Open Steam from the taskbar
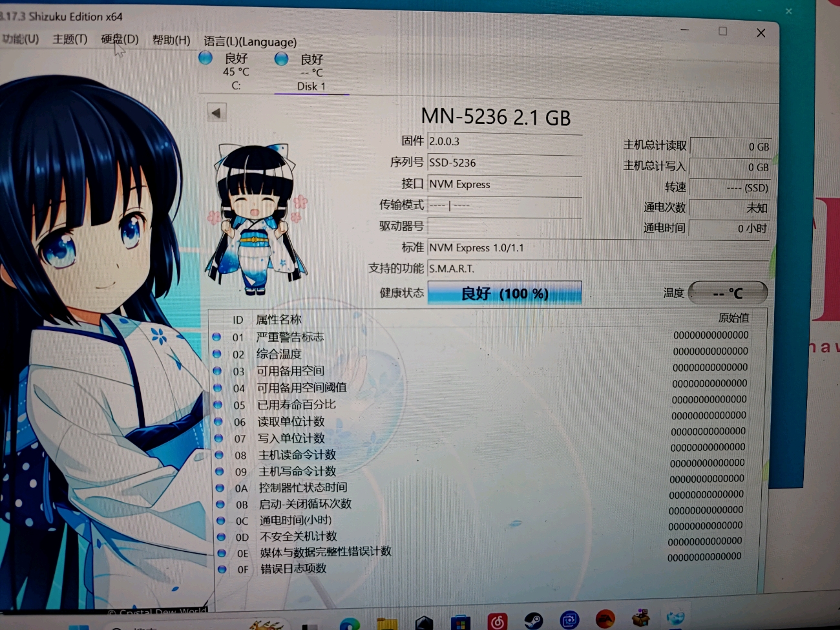This screenshot has height=630, width=840. pos(533,621)
